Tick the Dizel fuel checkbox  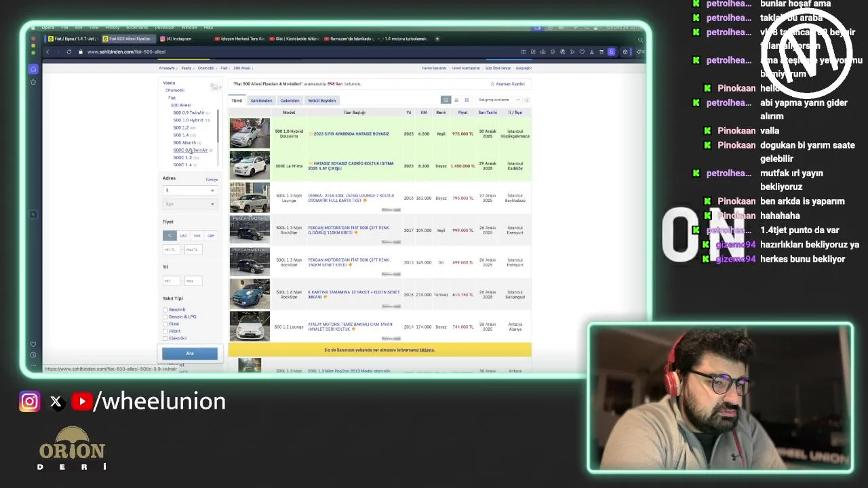(165, 324)
